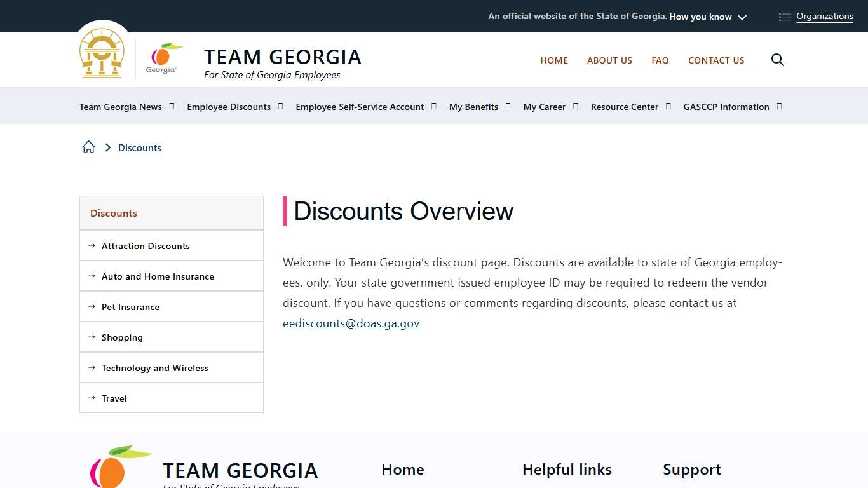Open My Career in the navigation bar
The image size is (868, 488).
pos(545,107)
